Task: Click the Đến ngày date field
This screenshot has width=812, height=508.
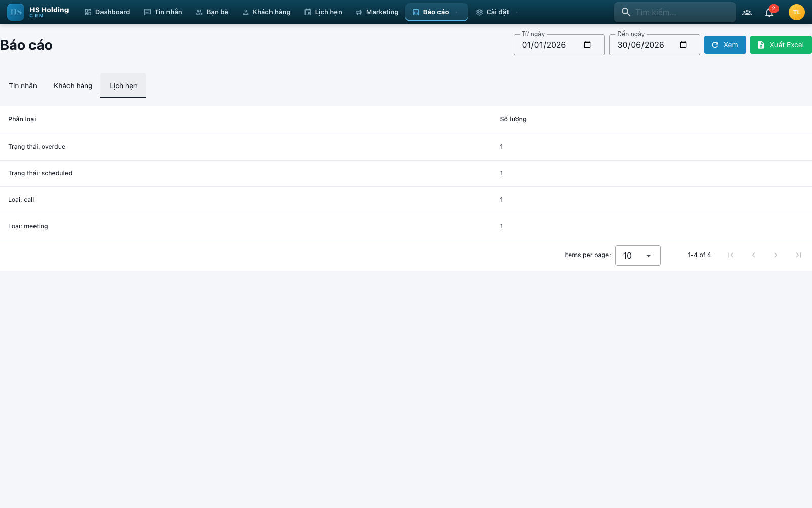Action: 654,45
